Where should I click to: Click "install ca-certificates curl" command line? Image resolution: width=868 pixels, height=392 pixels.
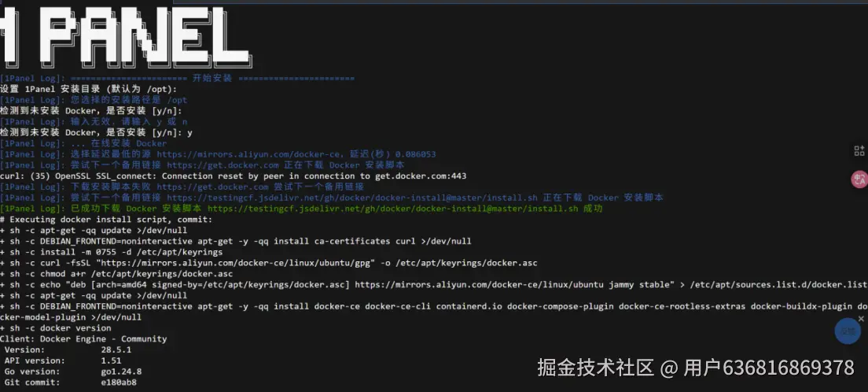[236, 241]
